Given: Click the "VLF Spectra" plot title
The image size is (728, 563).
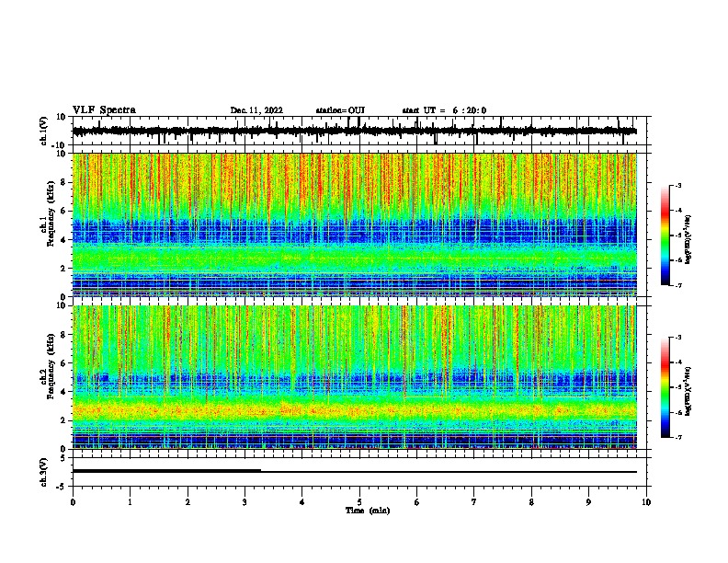Looking at the screenshot, I should (104, 110).
